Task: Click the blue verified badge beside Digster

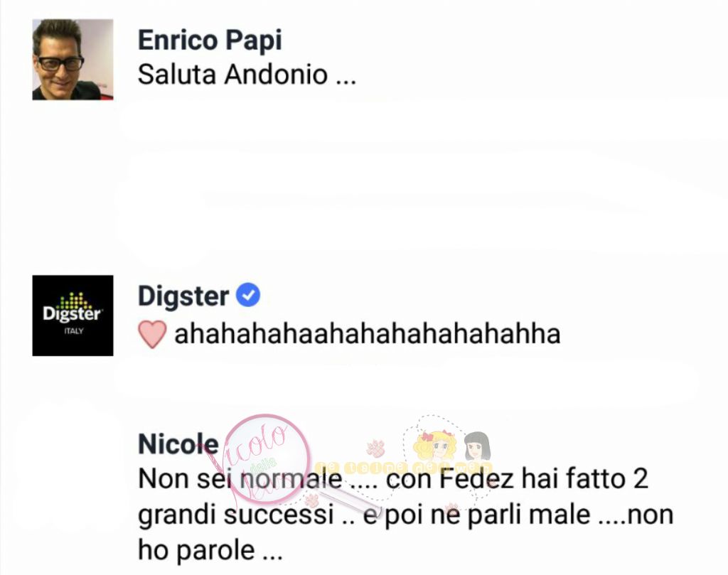Action: pyautogui.click(x=248, y=295)
